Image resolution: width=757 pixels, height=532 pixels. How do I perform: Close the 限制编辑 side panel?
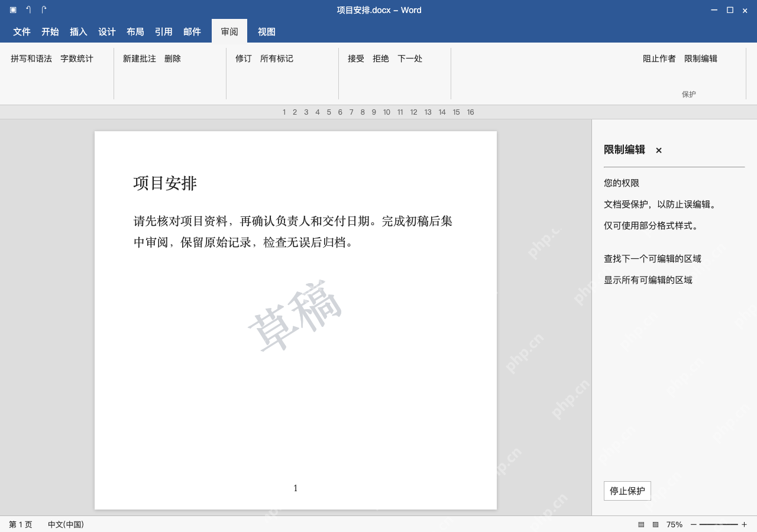659,151
